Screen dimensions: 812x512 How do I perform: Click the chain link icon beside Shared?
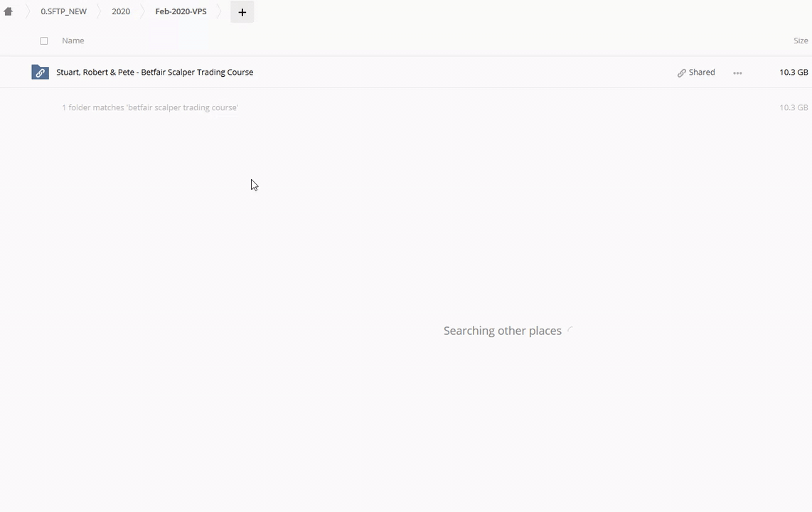681,73
